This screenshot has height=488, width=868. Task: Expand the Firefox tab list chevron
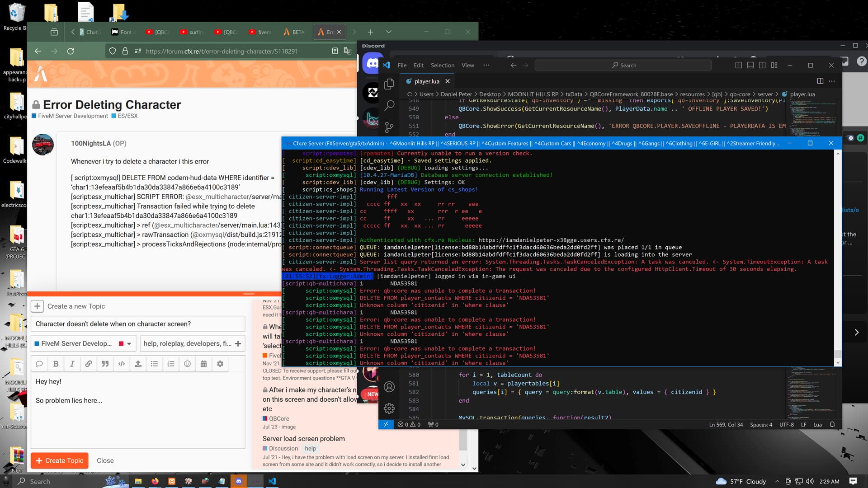click(388, 32)
